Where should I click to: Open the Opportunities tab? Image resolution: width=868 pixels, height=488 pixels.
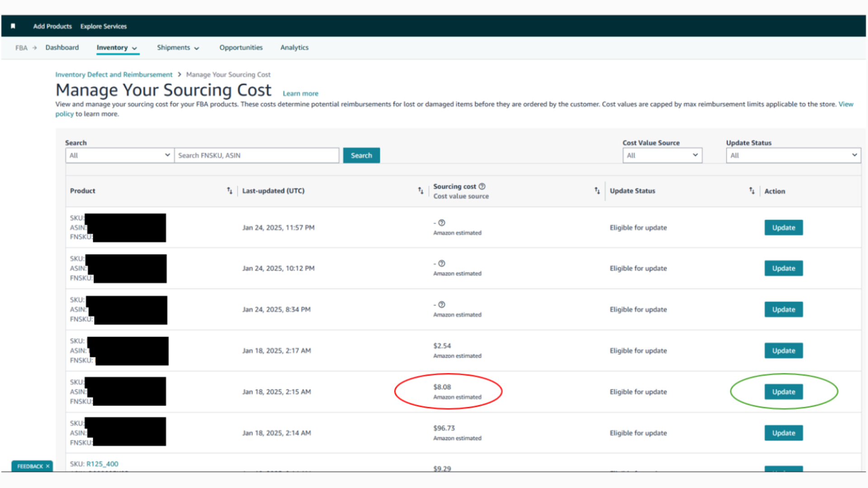click(241, 47)
